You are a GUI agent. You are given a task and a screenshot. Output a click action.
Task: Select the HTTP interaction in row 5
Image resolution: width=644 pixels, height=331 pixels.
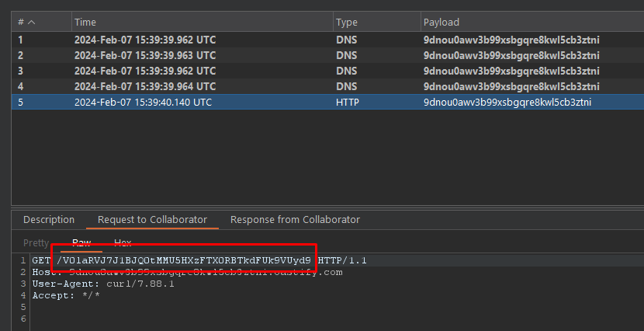pos(347,102)
